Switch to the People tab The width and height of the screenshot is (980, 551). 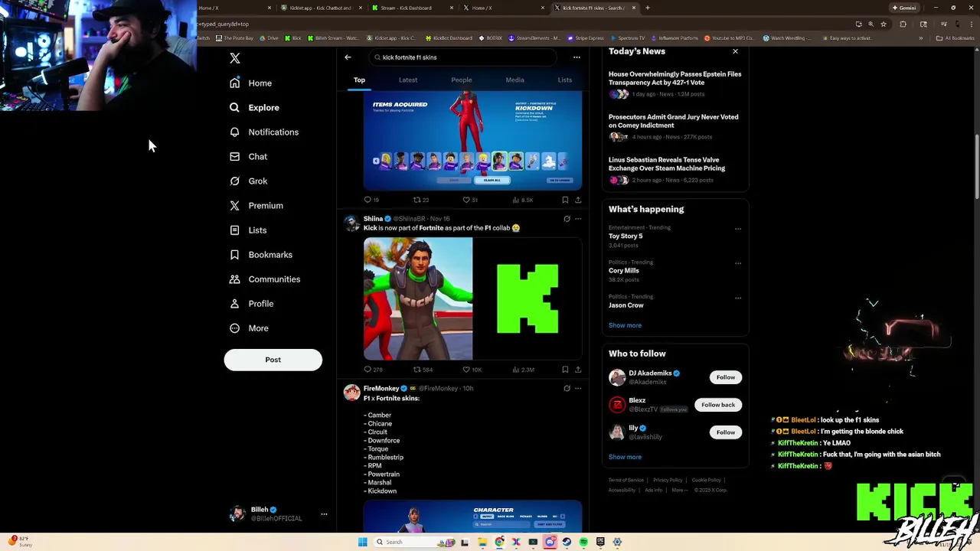coord(462,80)
